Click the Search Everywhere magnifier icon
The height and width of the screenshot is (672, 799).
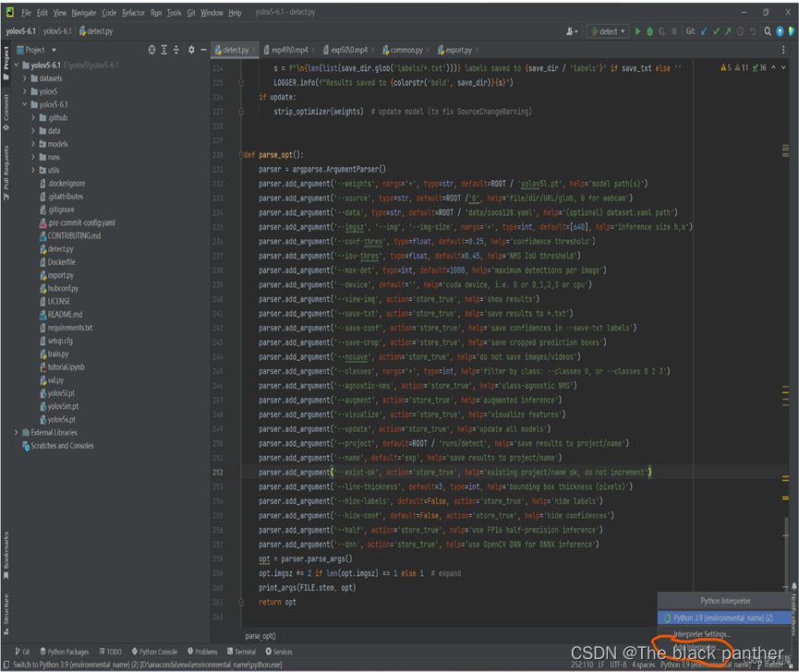point(768,31)
